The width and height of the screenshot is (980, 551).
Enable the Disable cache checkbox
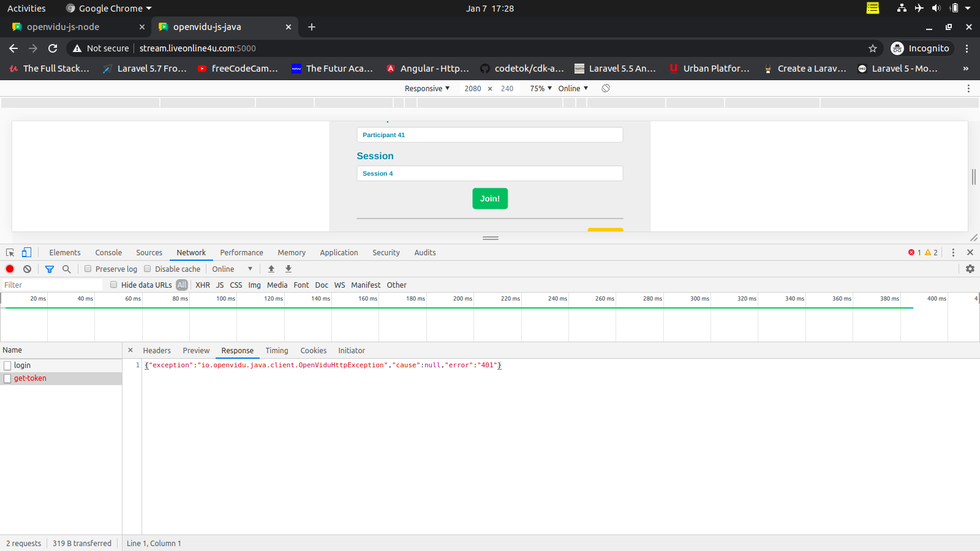pos(148,268)
